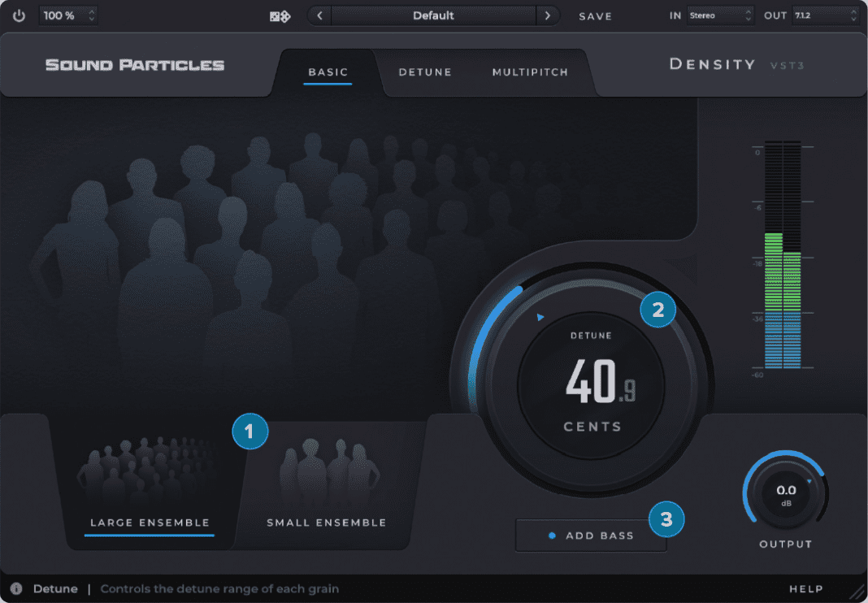The image size is (868, 603).
Task: Open the Default preset name menu
Action: [433, 15]
